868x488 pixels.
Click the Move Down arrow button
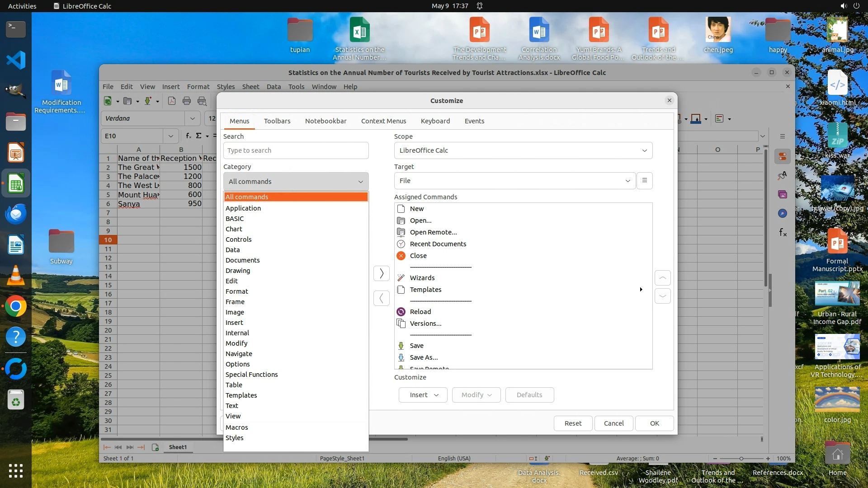pos(662,296)
